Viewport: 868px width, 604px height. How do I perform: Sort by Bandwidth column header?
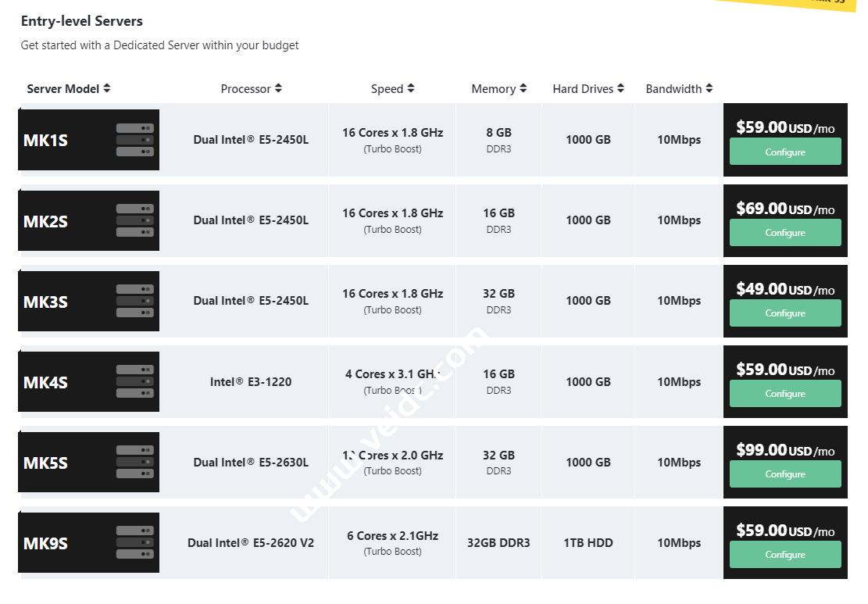(678, 89)
